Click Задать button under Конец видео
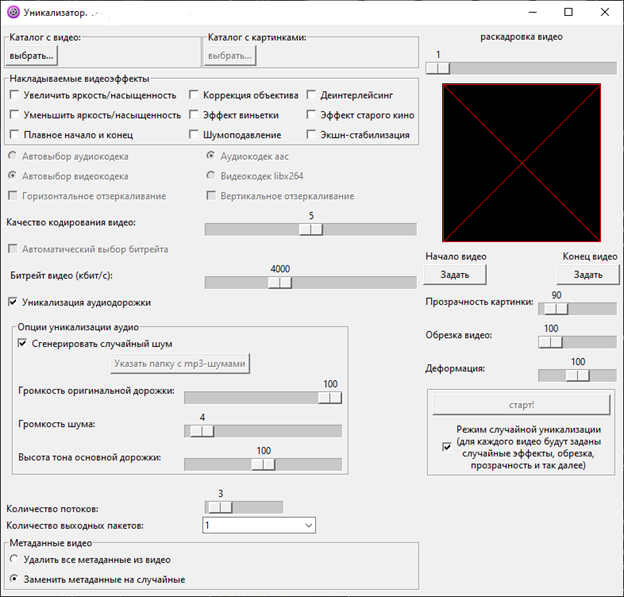The height and width of the screenshot is (597, 624). pyautogui.click(x=587, y=274)
